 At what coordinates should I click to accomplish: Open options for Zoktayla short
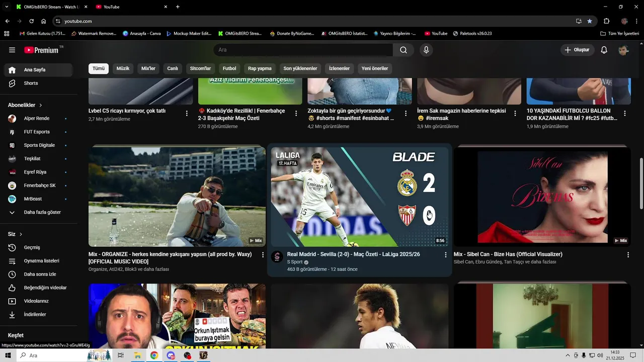click(406, 114)
